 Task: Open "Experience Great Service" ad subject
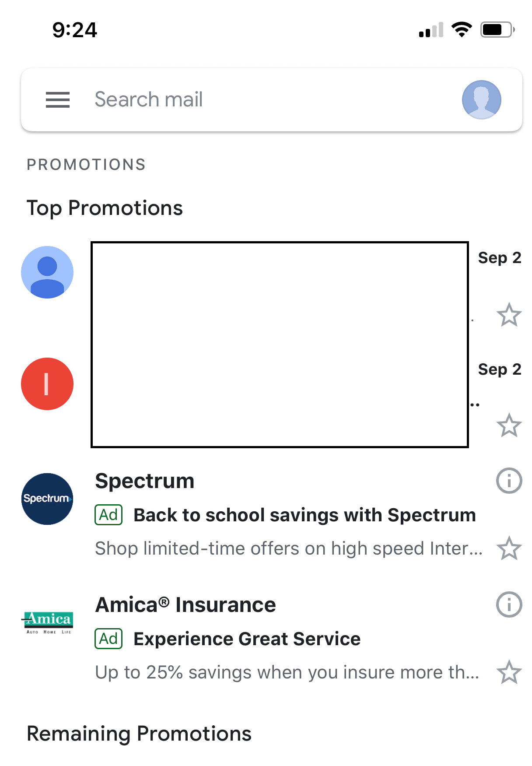(x=247, y=639)
